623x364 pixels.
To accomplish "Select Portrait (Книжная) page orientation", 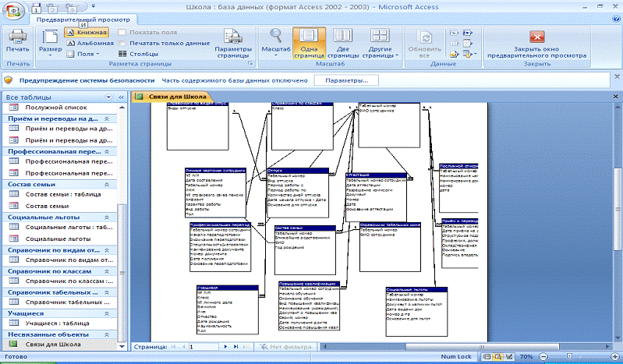I will tap(86, 33).
